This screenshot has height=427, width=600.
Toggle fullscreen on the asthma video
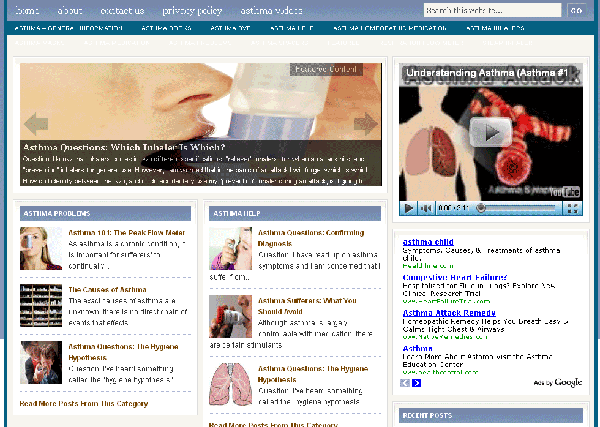(572, 208)
